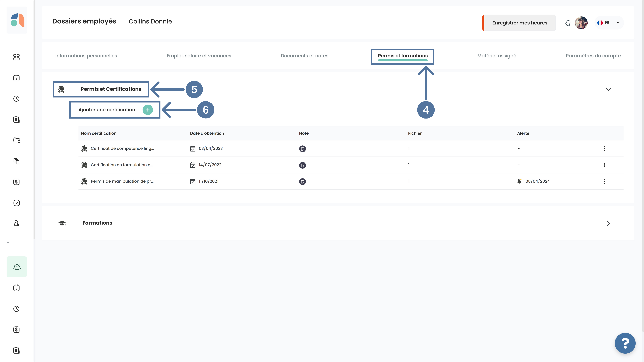Click the stacked documents icon in sidebar

coord(17,161)
